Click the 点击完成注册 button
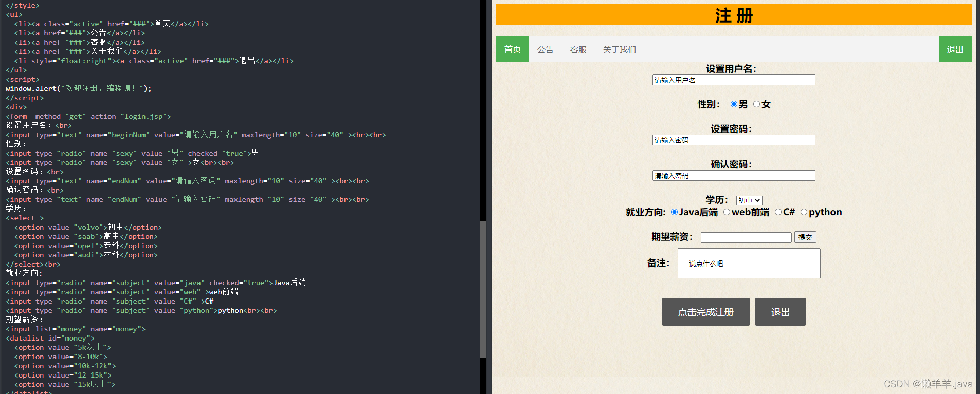The image size is (980, 394). 706,312
